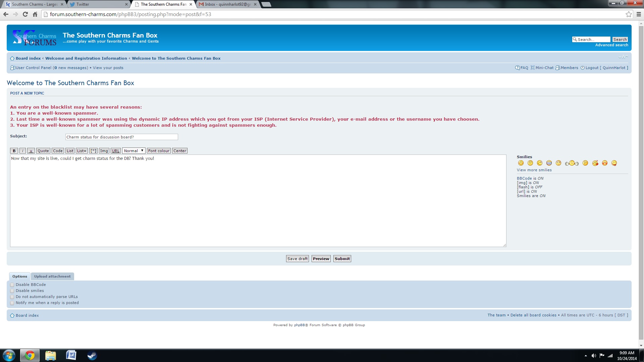Enable Disable BBCode checkbox
644x362 pixels.
point(12,285)
